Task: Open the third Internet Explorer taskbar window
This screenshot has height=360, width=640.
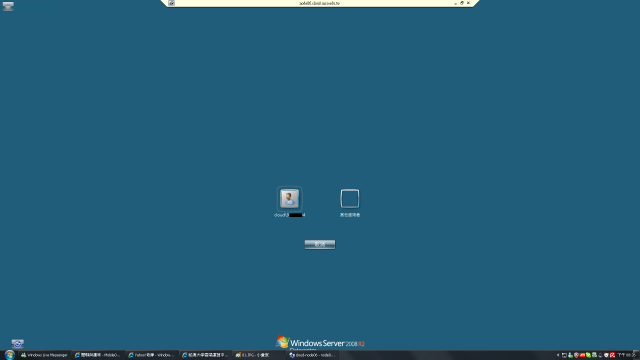Action: 205,355
